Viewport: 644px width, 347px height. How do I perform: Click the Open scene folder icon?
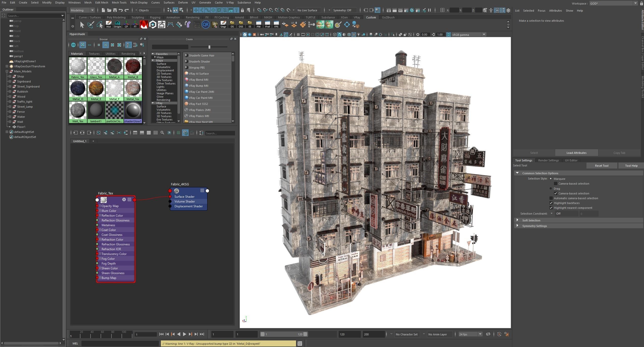click(x=109, y=10)
